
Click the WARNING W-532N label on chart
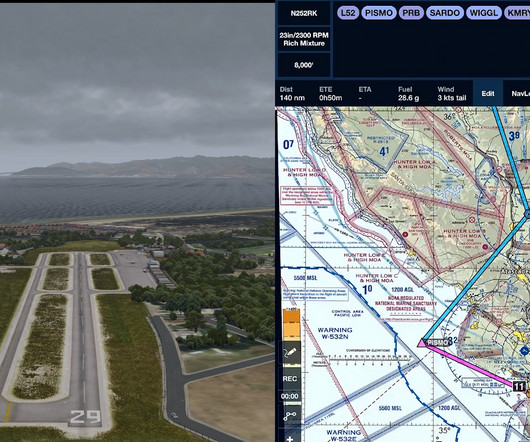335,333
